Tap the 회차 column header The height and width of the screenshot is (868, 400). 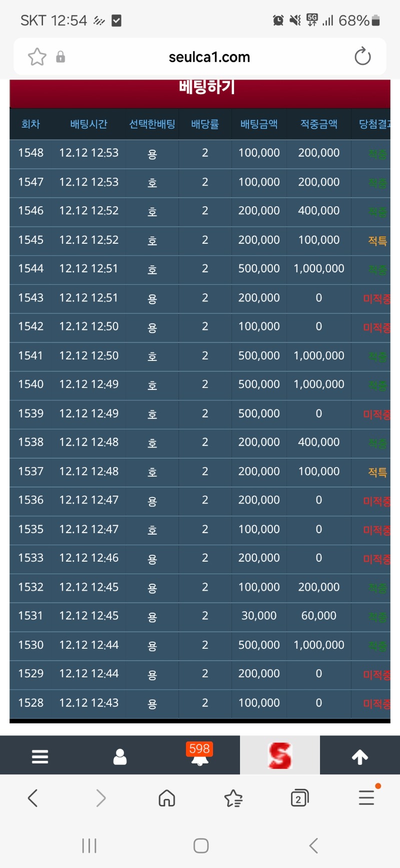[x=30, y=124]
